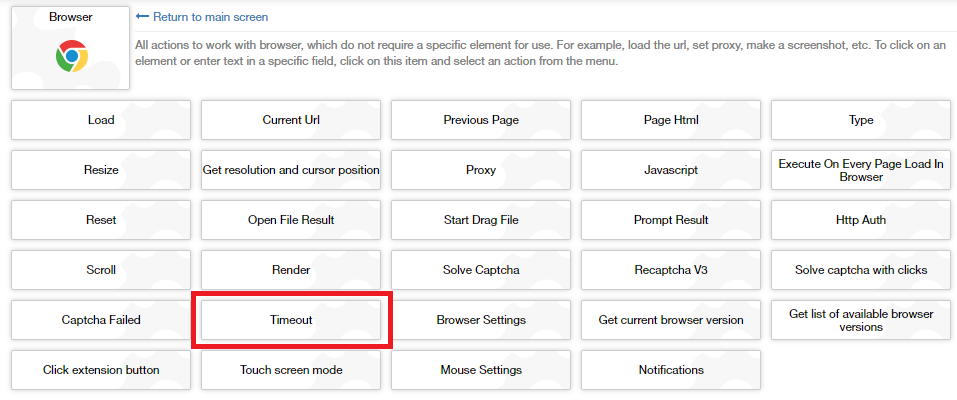Viewport: 957px width, 400px height.
Task: Open the Proxy action
Action: [x=481, y=170]
